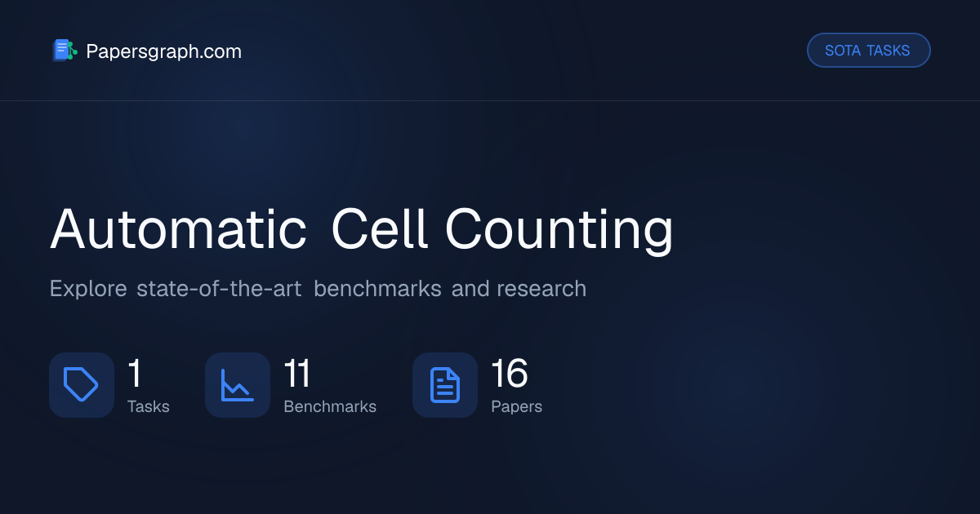Click the Papersgraph document logo icon
The width and height of the screenshot is (980, 514).
[x=65, y=51]
